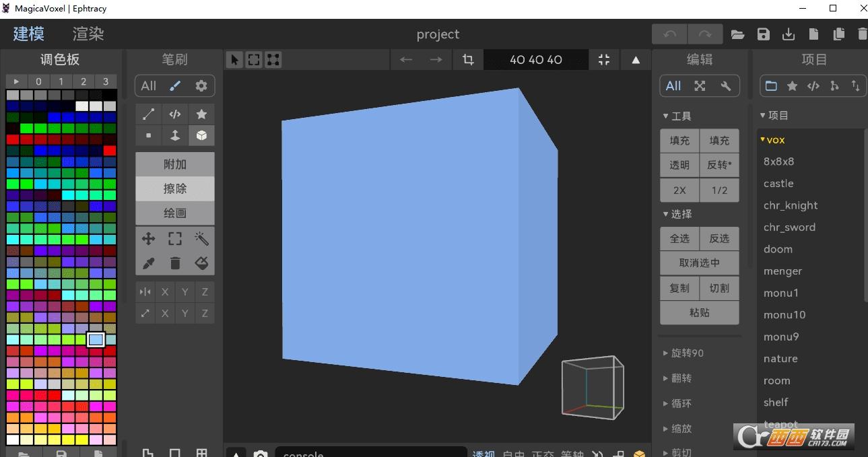The height and width of the screenshot is (457, 868).
Task: Toggle mirror Y axis
Action: [x=185, y=292]
